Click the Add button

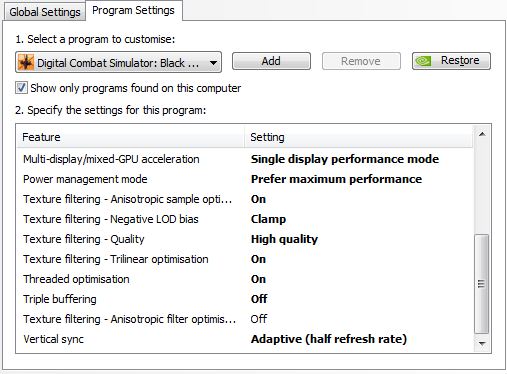pyautogui.click(x=271, y=61)
